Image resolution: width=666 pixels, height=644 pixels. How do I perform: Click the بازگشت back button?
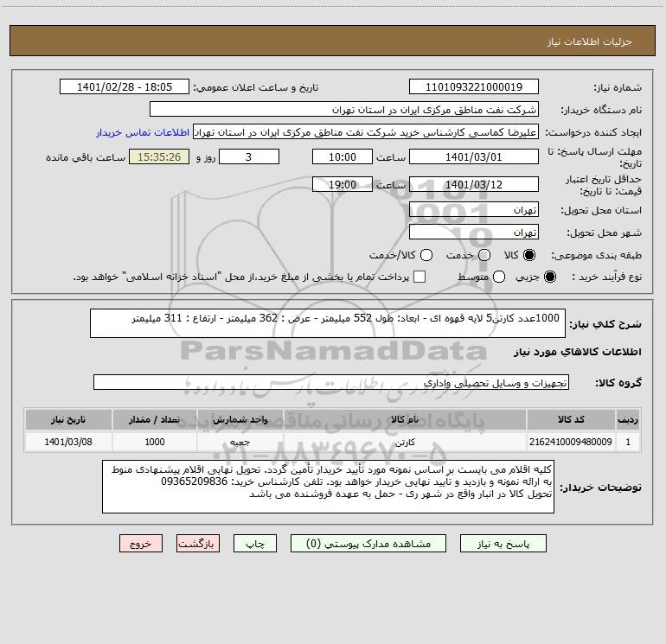pos(198,544)
